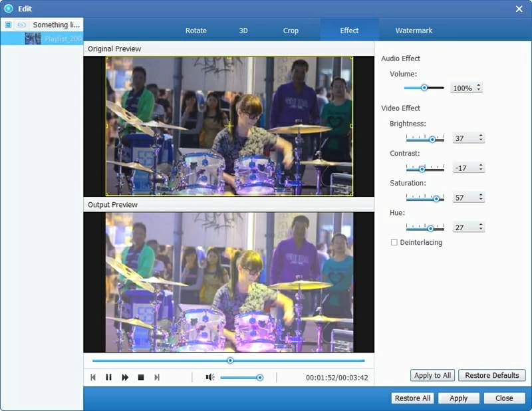
Task: Skip to next frame button
Action: 157,377
